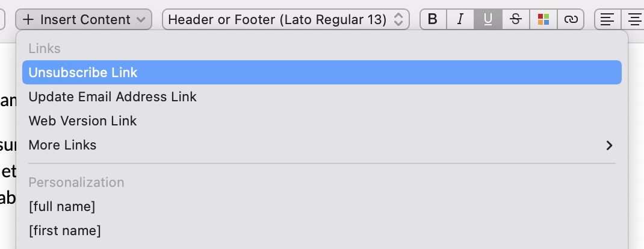Insert the [first name] personalization tag
Image resolution: width=644 pixels, height=249 pixels.
tap(322, 230)
